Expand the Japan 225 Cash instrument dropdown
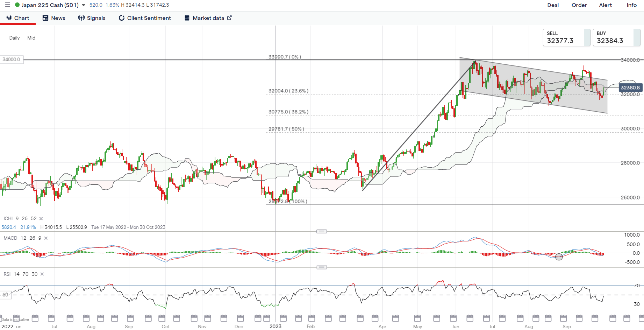 tap(83, 5)
